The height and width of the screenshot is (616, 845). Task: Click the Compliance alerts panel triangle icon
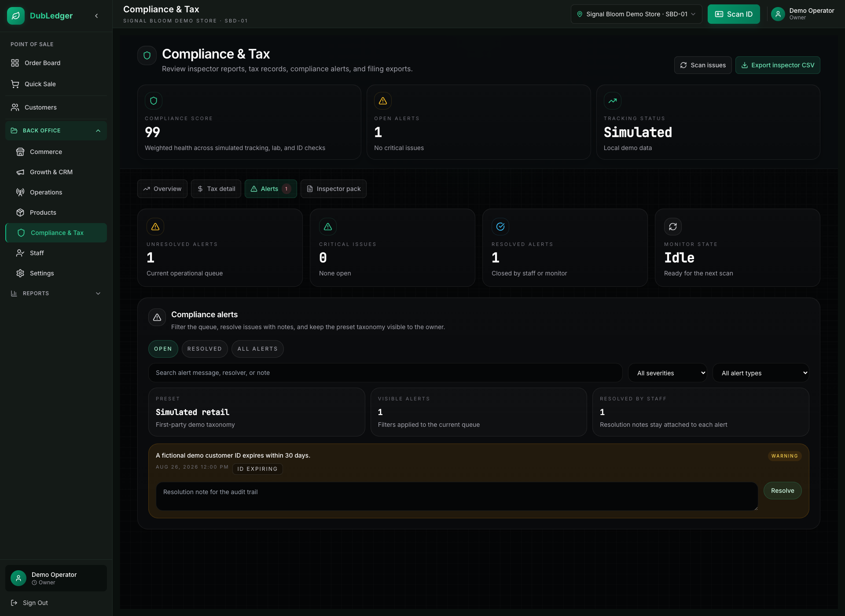[157, 317]
